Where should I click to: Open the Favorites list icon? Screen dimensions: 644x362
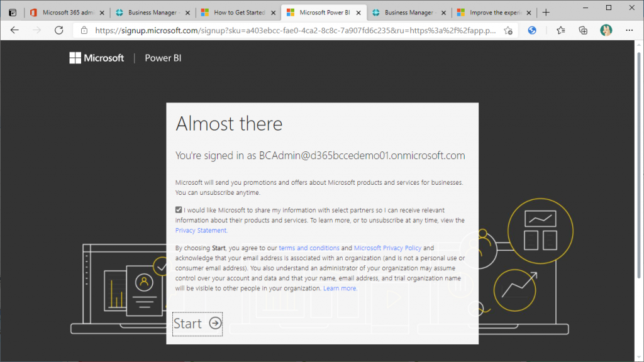point(560,30)
